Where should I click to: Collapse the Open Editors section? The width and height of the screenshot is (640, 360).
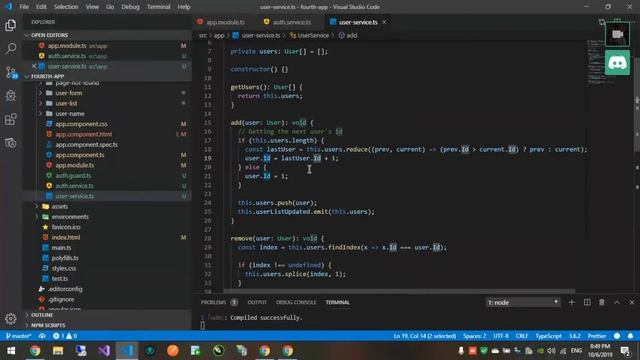pyautogui.click(x=107, y=35)
